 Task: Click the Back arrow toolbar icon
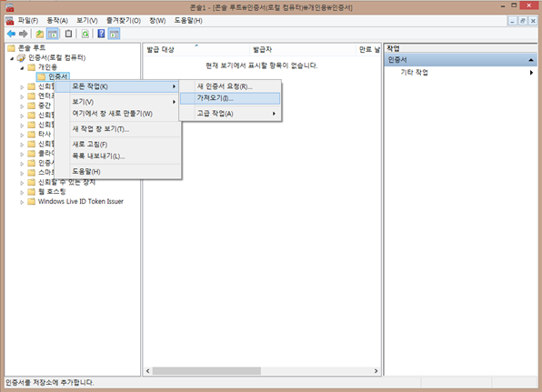(11, 34)
